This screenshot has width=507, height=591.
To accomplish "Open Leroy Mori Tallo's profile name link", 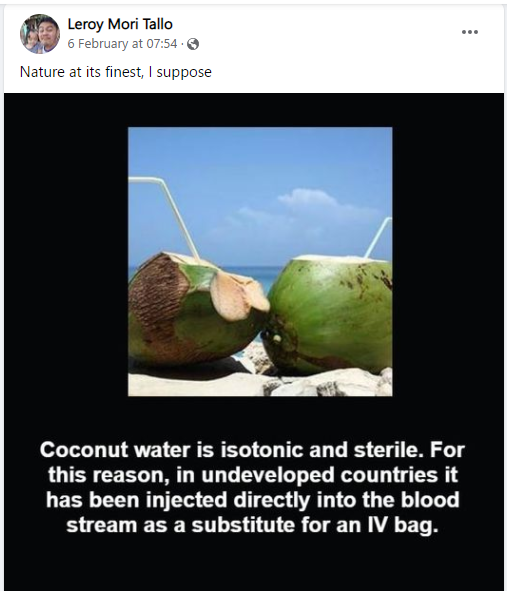I will [120, 24].
